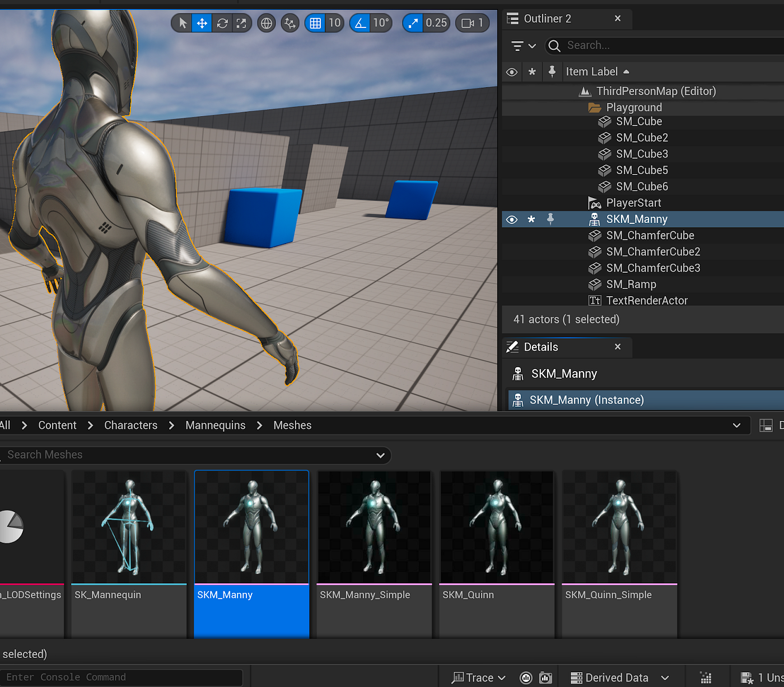The height and width of the screenshot is (687, 784).
Task: Open grid snap size value 10
Action: [x=335, y=23]
